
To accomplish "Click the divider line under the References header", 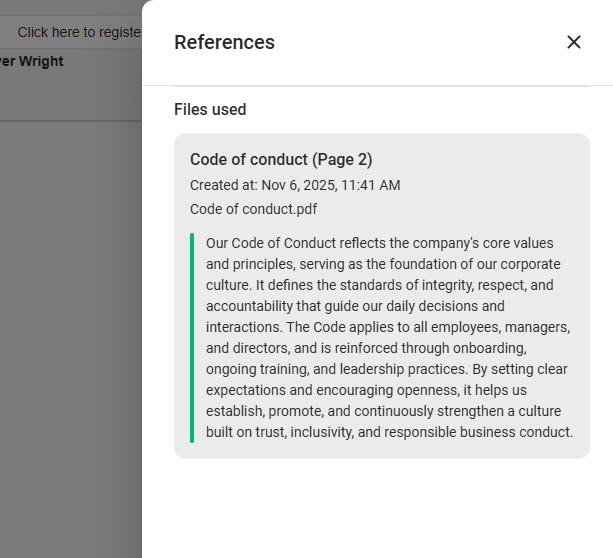I will pos(381,87).
